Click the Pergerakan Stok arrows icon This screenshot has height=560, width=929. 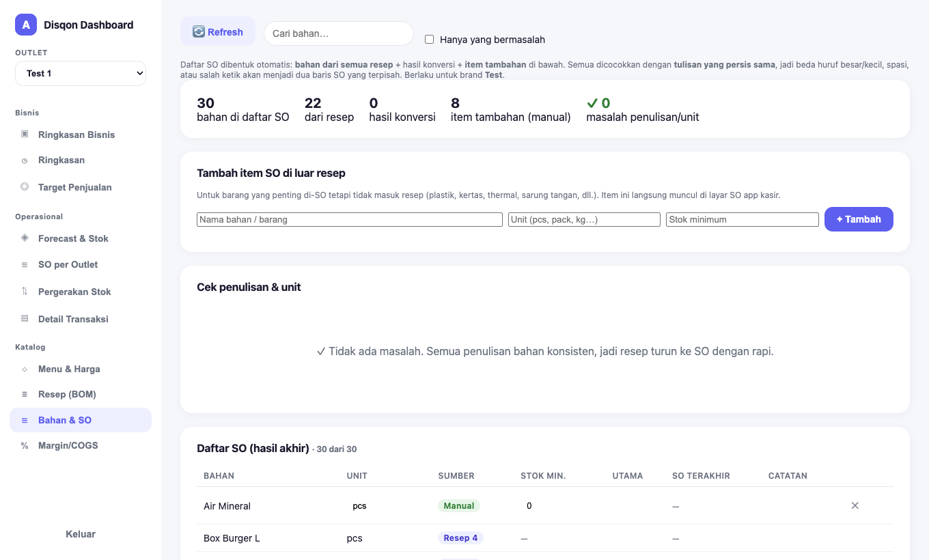coord(25,291)
